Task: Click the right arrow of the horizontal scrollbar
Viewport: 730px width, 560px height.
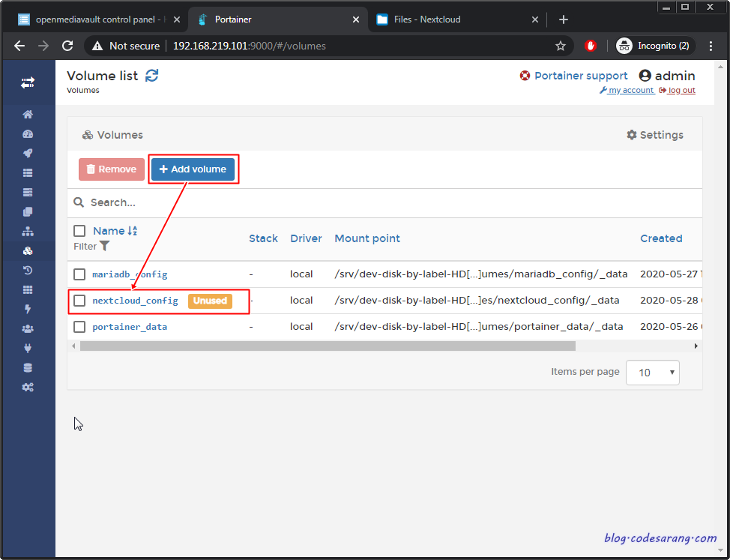Action: pyautogui.click(x=696, y=346)
